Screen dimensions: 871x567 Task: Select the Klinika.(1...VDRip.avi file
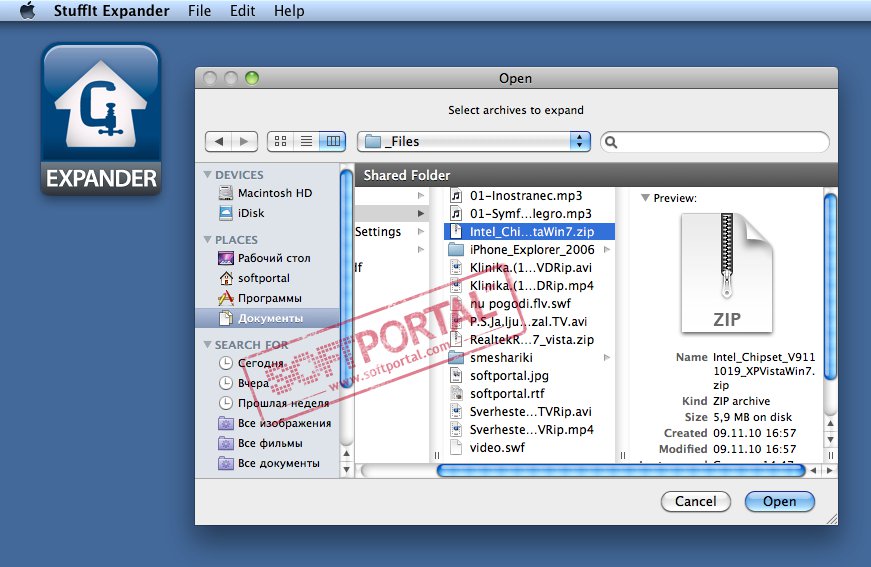[x=529, y=267]
